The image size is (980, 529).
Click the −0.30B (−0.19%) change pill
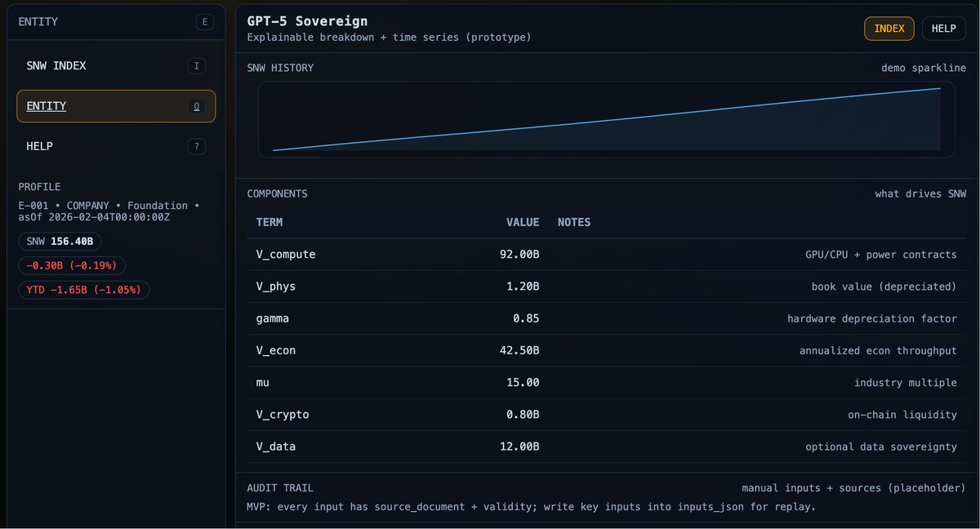(72, 265)
